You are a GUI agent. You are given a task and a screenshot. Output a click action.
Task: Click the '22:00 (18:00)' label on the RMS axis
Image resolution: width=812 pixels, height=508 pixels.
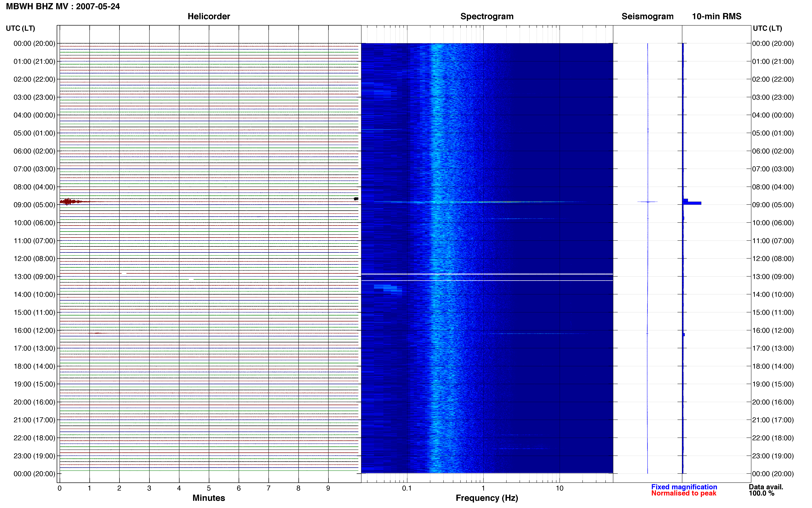click(x=773, y=438)
